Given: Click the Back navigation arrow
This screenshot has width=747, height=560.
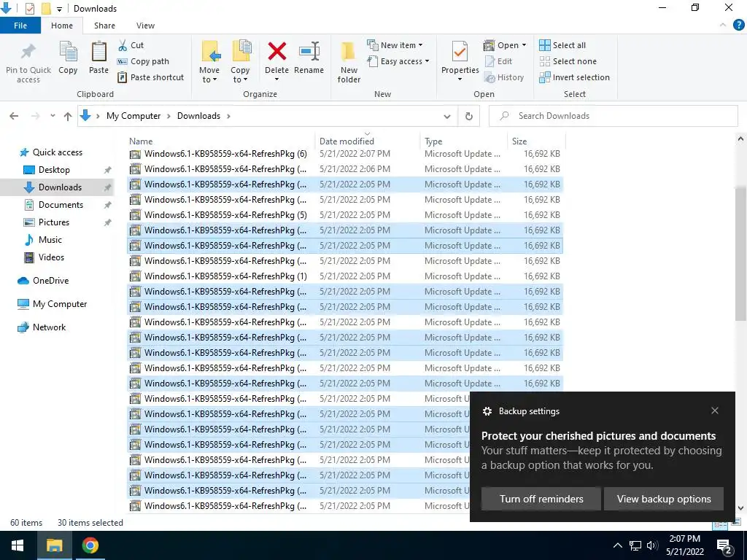Looking at the screenshot, I should 14,116.
